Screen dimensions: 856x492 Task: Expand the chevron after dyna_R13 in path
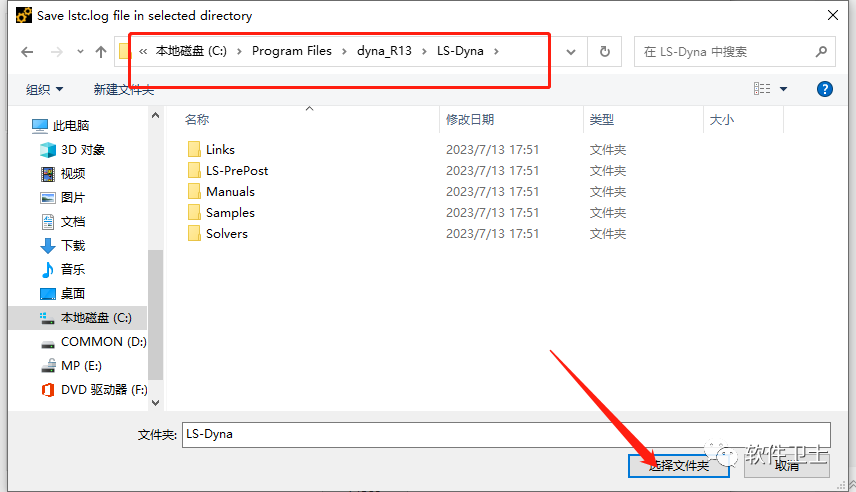[x=424, y=51]
